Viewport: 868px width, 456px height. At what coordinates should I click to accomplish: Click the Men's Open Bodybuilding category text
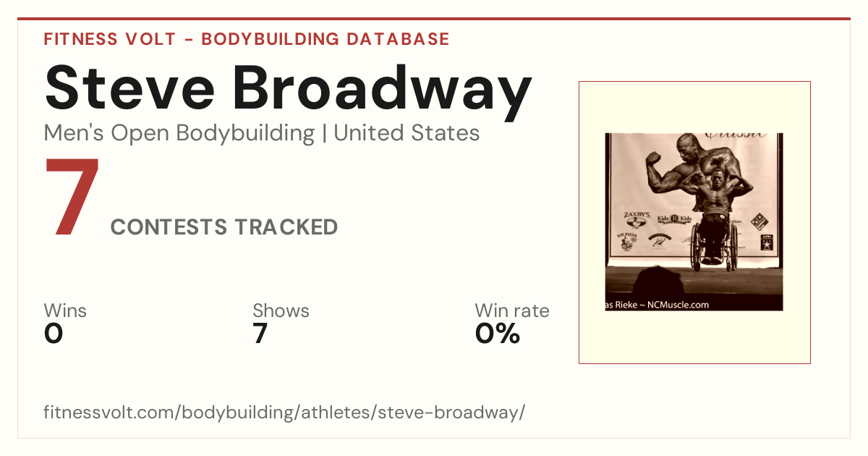pyautogui.click(x=179, y=133)
